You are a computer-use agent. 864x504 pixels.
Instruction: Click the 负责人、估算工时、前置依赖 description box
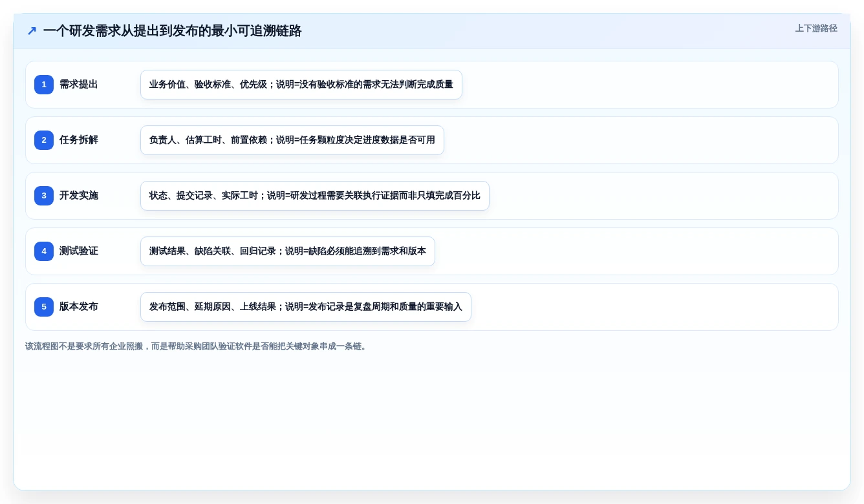(x=292, y=140)
